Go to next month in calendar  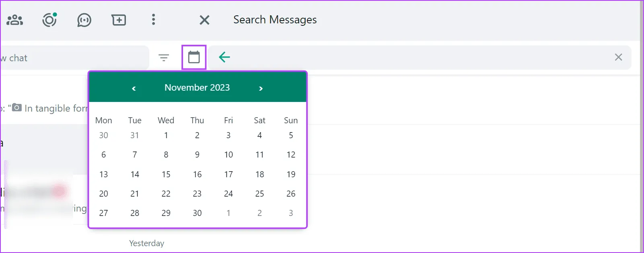pos(261,88)
